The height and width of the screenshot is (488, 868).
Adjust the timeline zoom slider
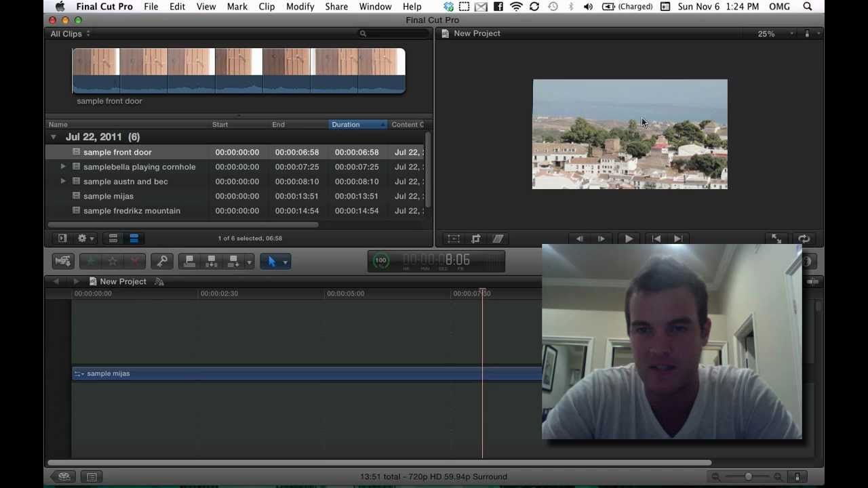[748, 476]
